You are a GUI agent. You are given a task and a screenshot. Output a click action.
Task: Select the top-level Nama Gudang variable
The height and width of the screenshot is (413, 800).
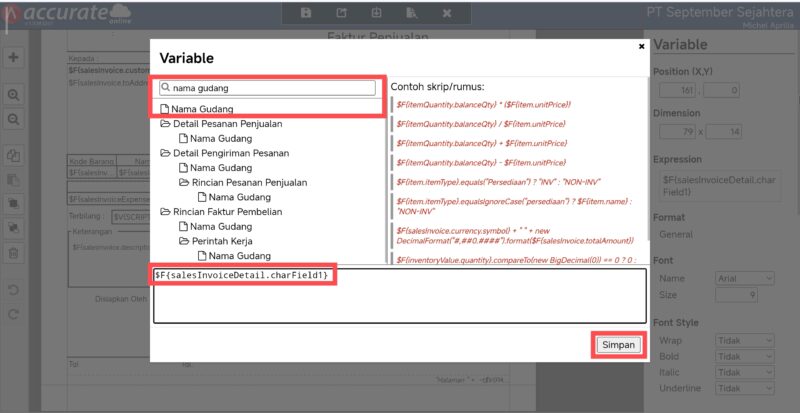202,108
